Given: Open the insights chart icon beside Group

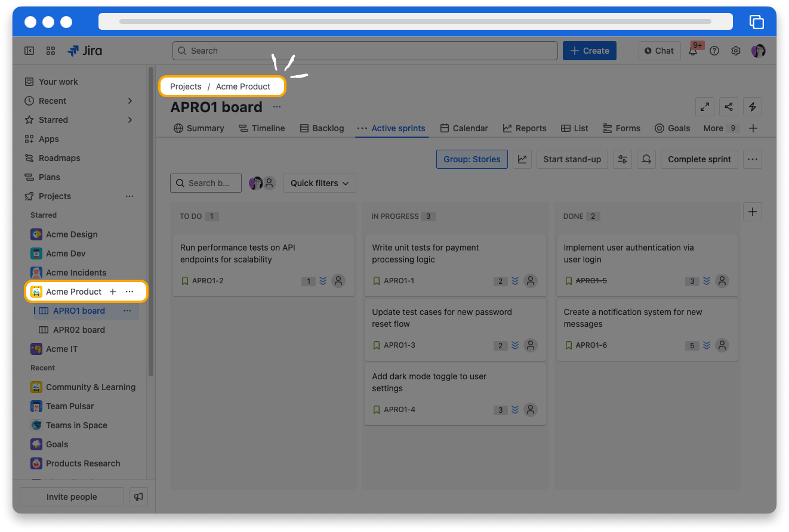Looking at the screenshot, I should 522,159.
